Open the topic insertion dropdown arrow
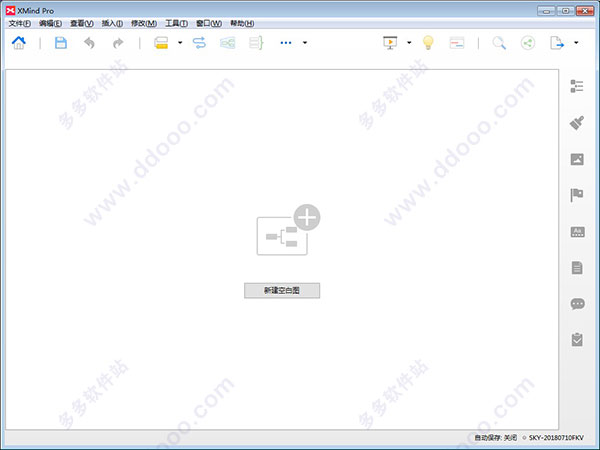The width and height of the screenshot is (600, 450). pos(180,42)
